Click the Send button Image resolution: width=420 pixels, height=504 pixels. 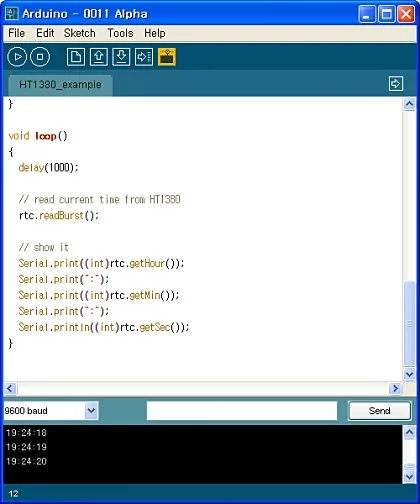(380, 411)
